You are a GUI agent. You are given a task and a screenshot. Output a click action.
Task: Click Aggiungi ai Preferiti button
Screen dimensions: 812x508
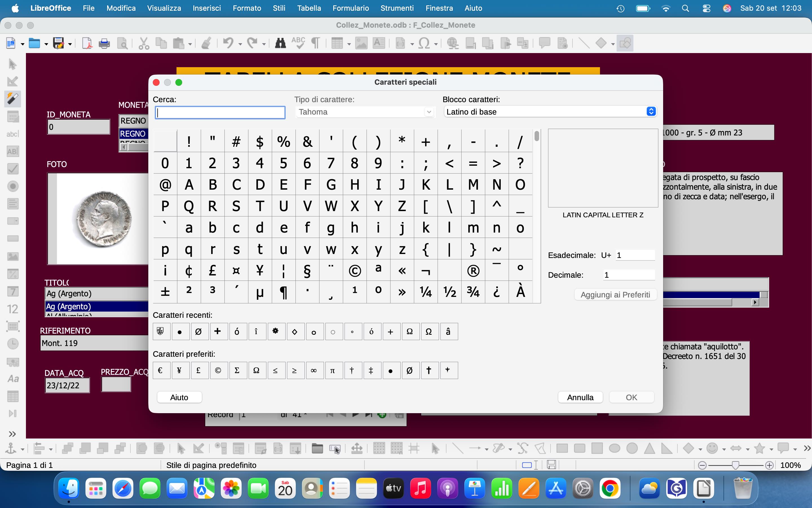(615, 295)
